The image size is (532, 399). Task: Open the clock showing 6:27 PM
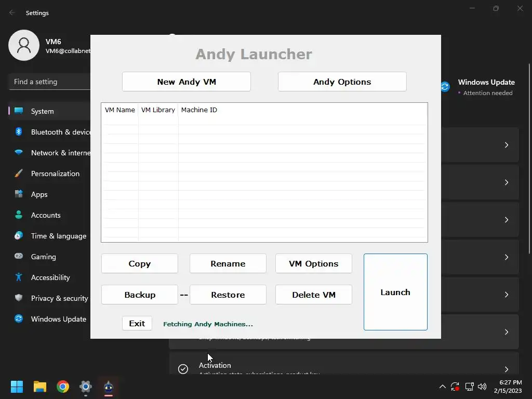[508, 387]
